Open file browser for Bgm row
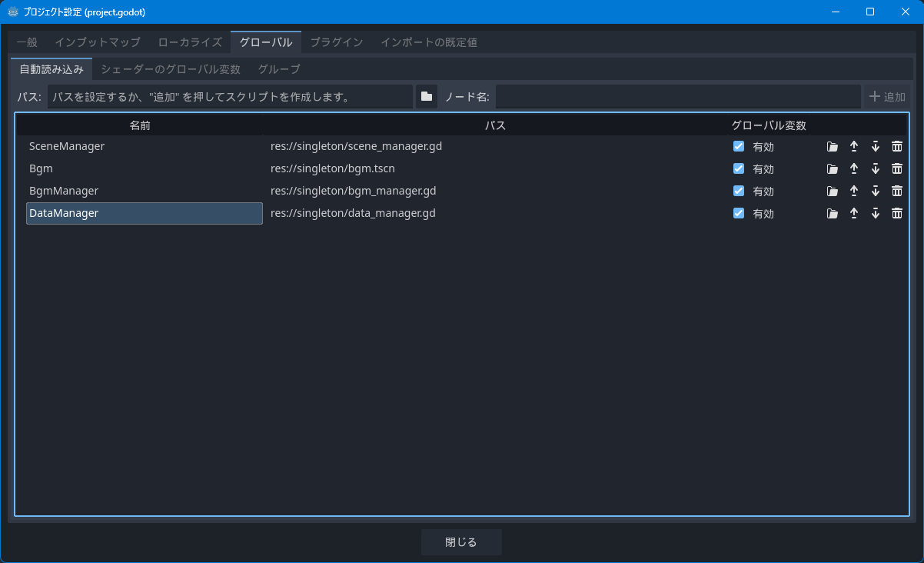The width and height of the screenshot is (924, 563). point(832,168)
